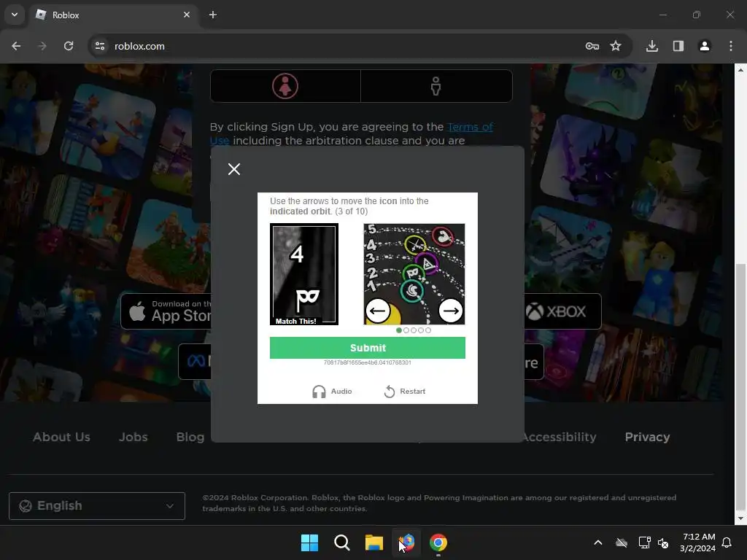Open the muted volume tray icon
747x560 pixels.
click(663, 542)
